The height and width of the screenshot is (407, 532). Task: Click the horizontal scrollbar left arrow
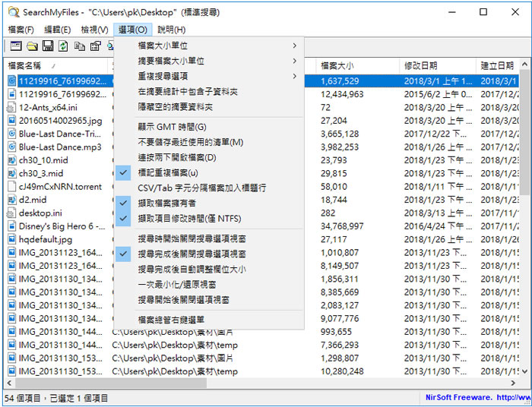[9, 383]
